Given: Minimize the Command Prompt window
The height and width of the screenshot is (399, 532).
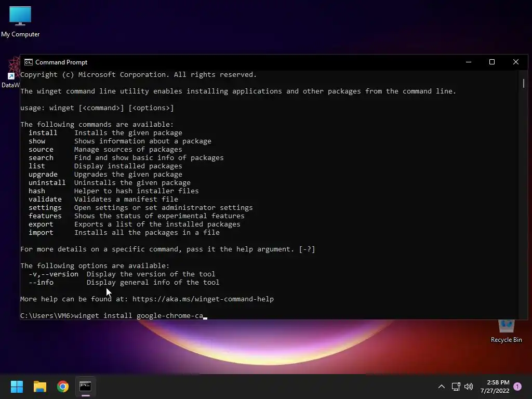Looking at the screenshot, I should pos(469,62).
